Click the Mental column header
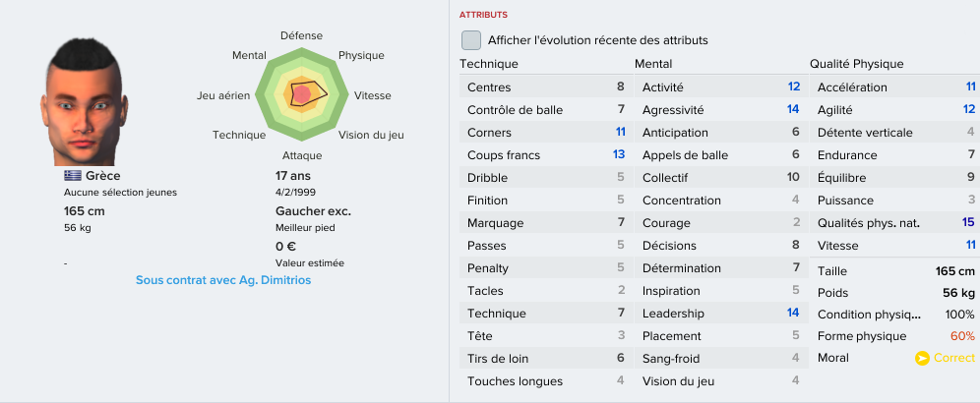Image resolution: width=980 pixels, height=403 pixels. tap(653, 64)
